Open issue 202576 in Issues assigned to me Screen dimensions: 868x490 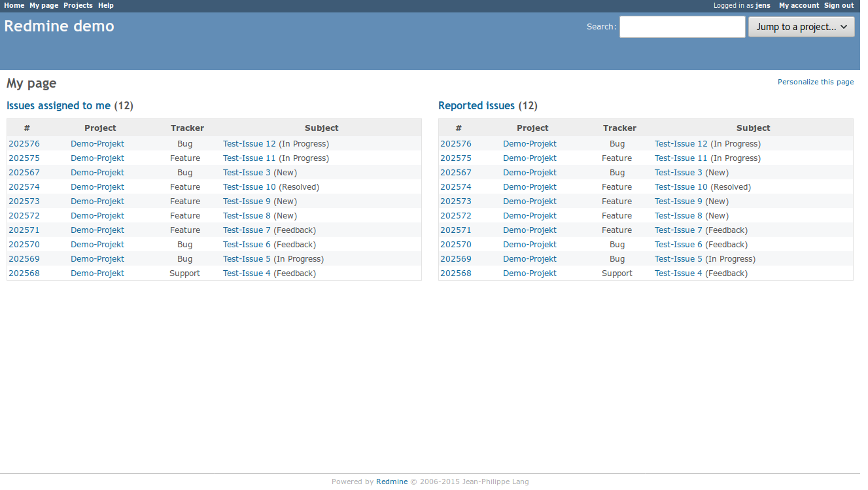(x=24, y=144)
